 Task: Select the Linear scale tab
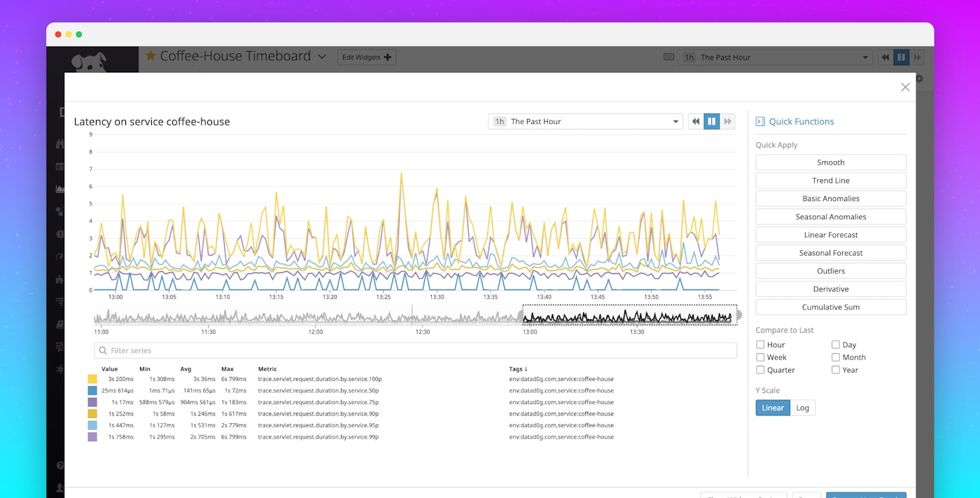tap(772, 407)
